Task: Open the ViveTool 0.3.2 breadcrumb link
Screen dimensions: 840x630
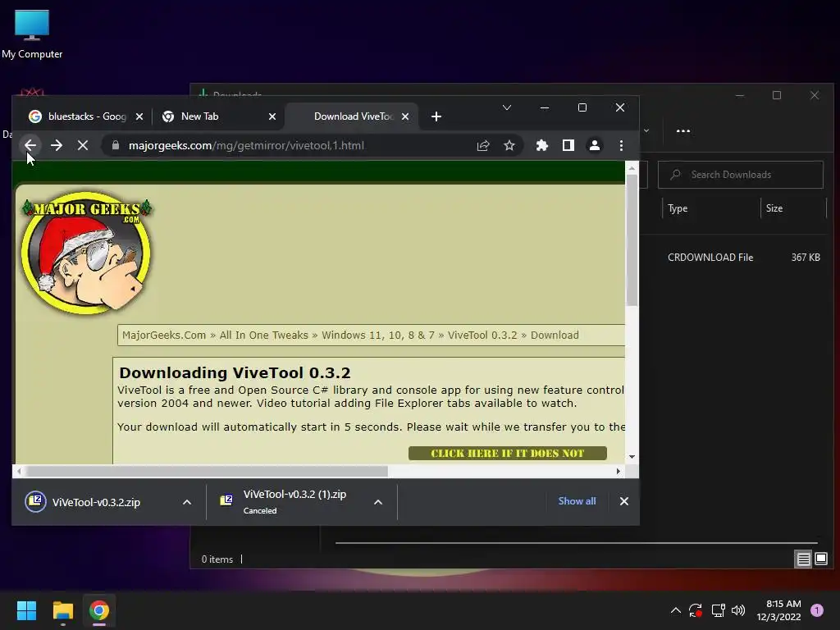Action: click(482, 336)
